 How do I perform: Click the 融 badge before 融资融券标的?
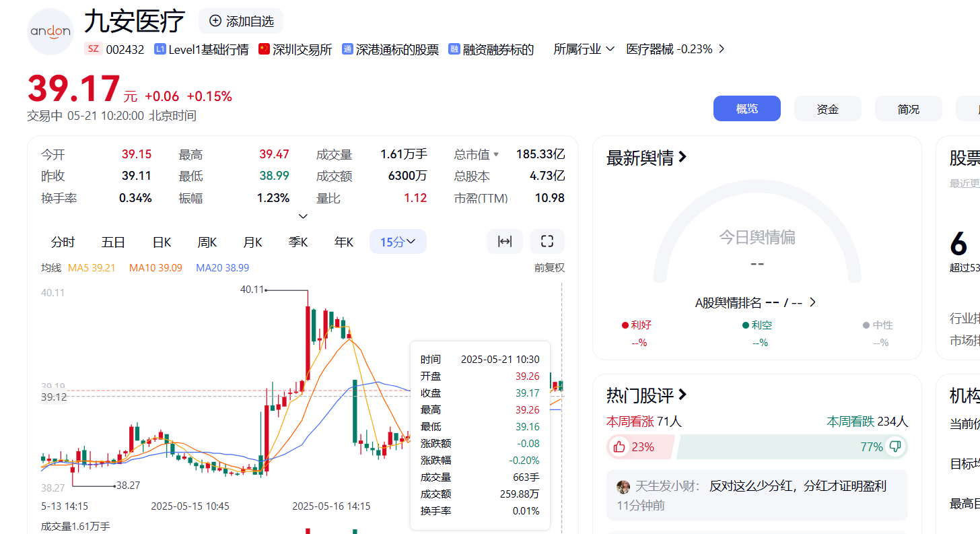[x=454, y=49]
